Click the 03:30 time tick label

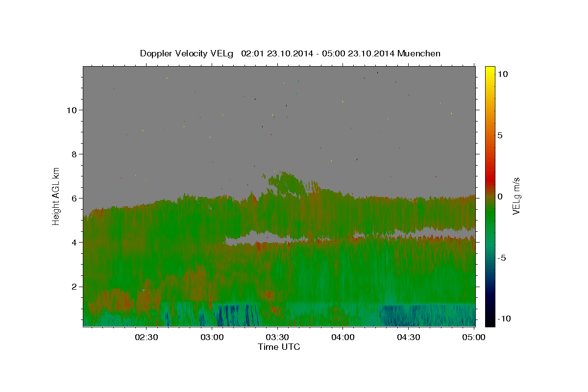[x=277, y=337]
